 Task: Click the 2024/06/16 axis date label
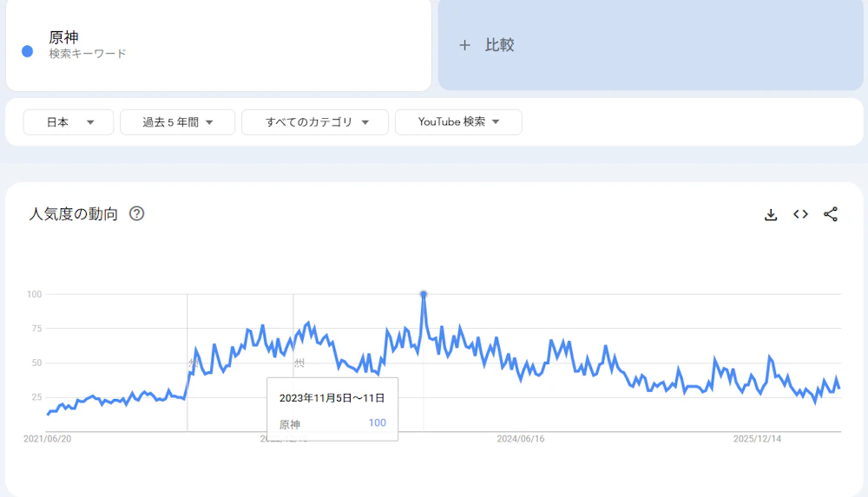520,439
